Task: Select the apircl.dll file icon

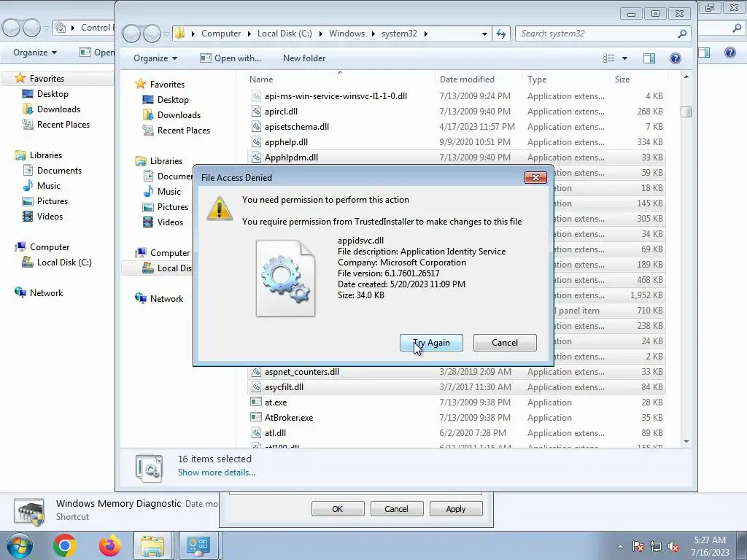Action: tap(256, 112)
